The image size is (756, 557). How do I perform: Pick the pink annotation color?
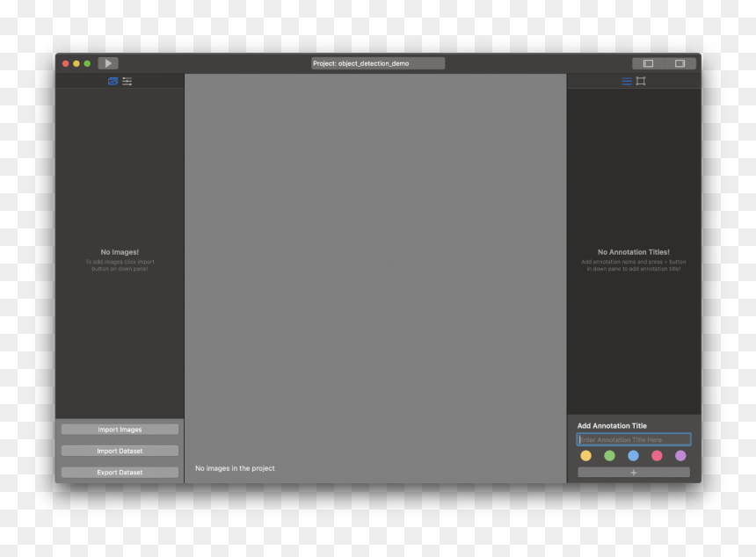pos(657,456)
